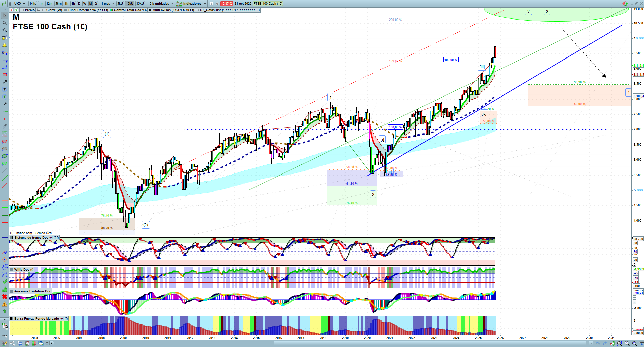Pick the yellow alarm bell tool
This screenshot has height=347, width=644.
click(5, 45)
